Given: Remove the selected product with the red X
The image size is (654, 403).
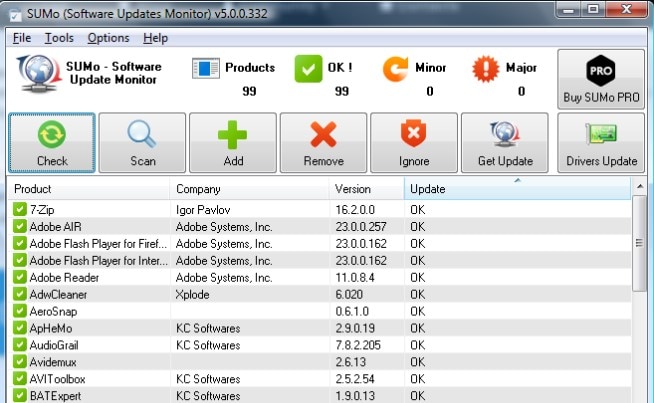Looking at the screenshot, I should click(323, 143).
